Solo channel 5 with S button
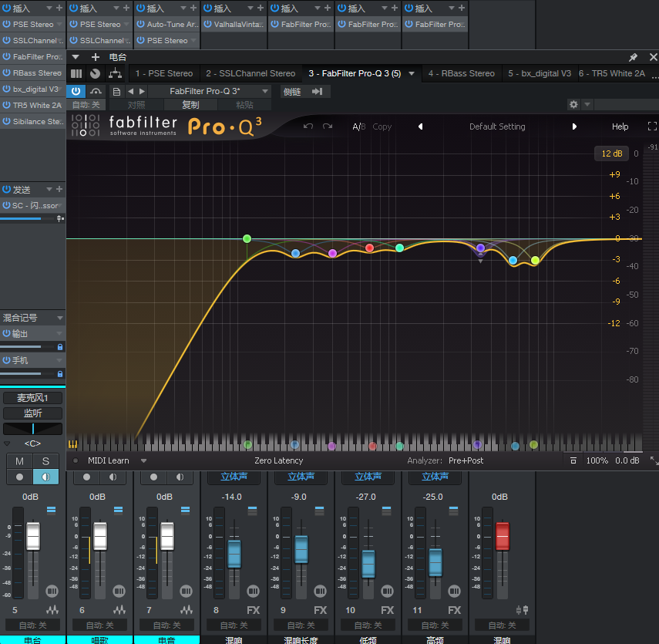Viewport: 659px width, 644px height. click(x=45, y=461)
